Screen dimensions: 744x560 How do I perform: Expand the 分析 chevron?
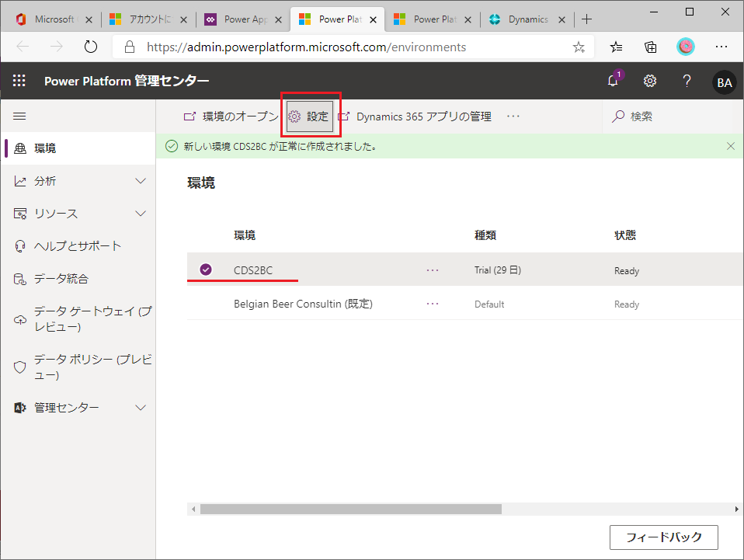point(141,181)
